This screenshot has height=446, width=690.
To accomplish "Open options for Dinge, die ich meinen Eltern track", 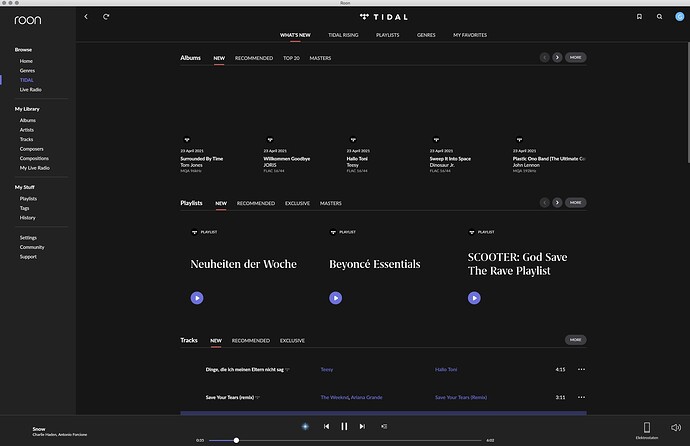I will (581, 369).
